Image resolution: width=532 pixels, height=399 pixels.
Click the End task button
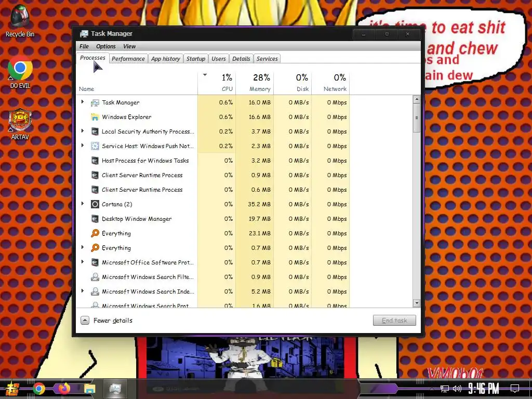point(394,320)
